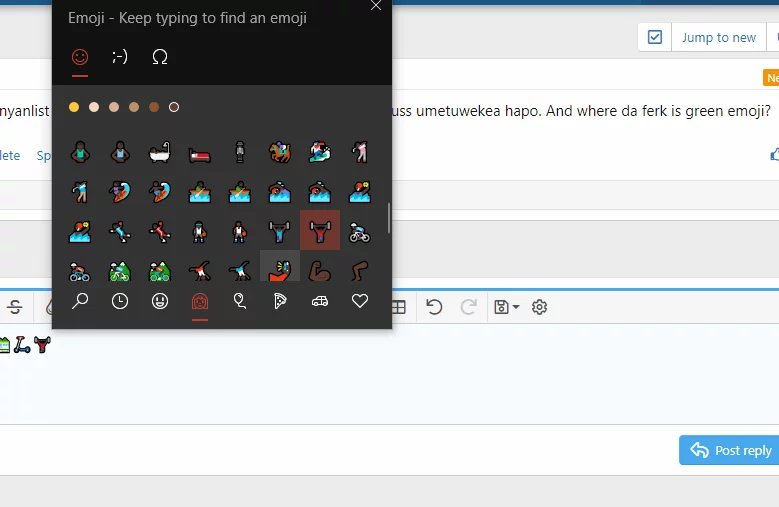Open the emoji search magnifier category

pyautogui.click(x=80, y=301)
